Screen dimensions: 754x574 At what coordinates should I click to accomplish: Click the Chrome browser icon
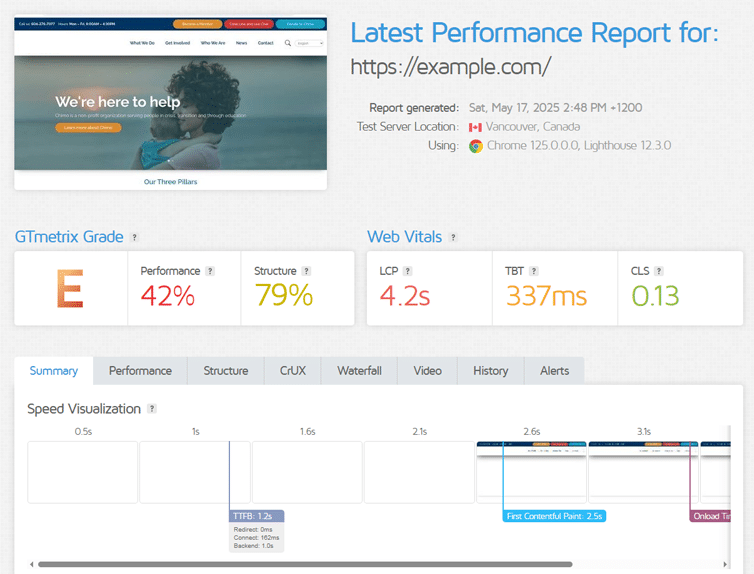pyautogui.click(x=476, y=146)
